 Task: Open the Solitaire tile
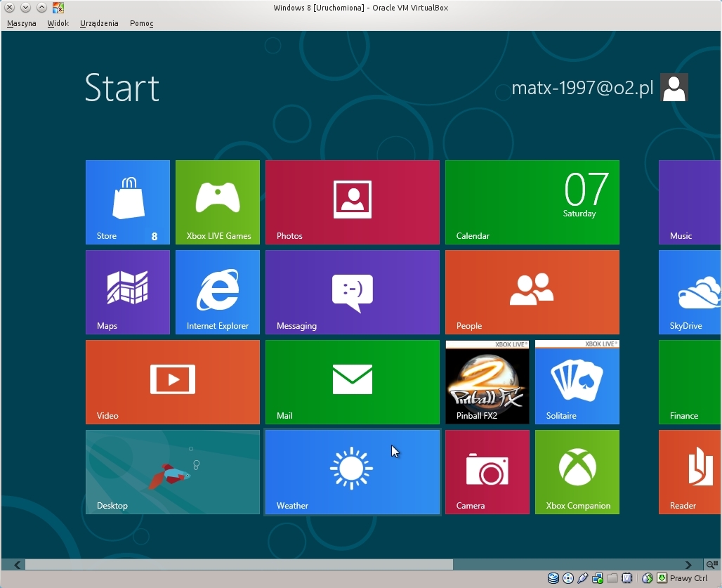[577, 382]
